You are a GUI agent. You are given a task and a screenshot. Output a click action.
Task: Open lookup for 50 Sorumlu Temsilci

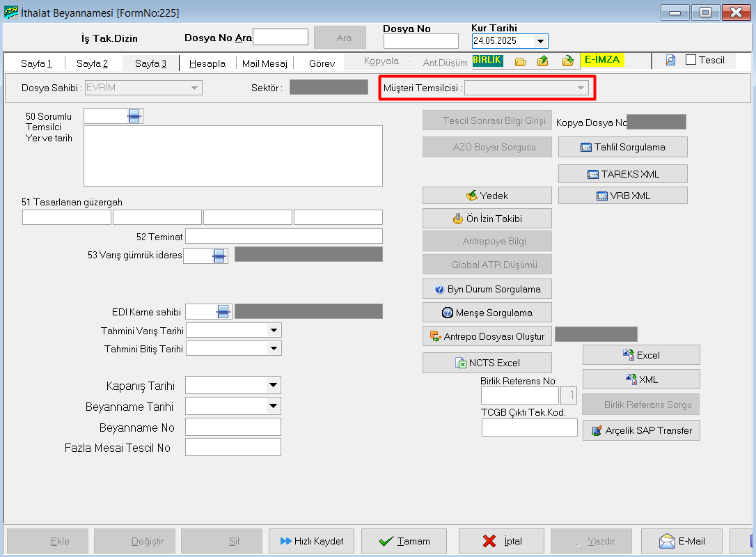[x=134, y=116]
